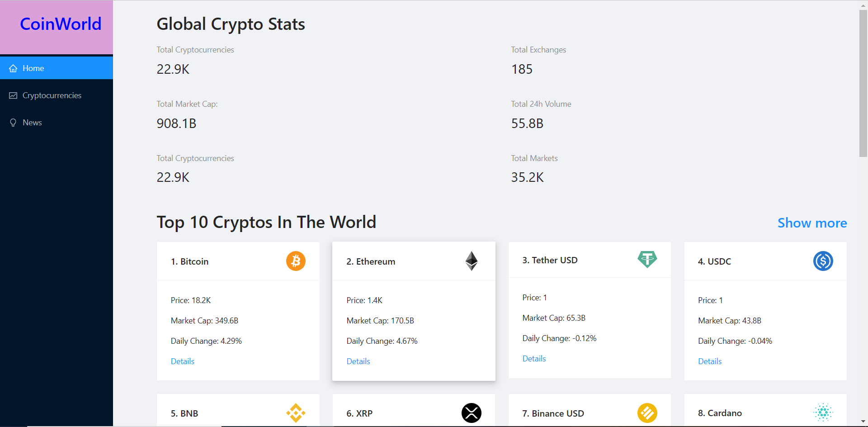This screenshot has width=868, height=427.
Task: Click the USDC coin icon
Action: pyautogui.click(x=823, y=261)
